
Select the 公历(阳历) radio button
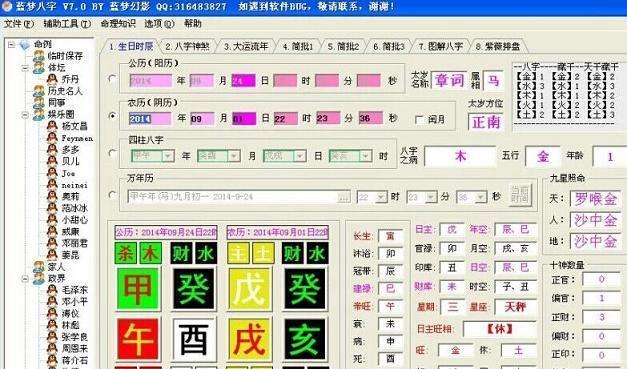112,78
